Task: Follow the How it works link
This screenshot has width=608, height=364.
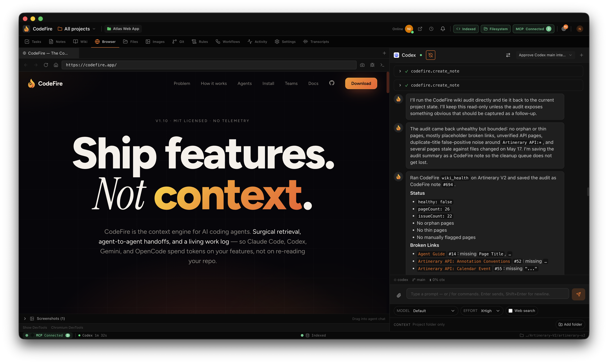Action: [214, 83]
